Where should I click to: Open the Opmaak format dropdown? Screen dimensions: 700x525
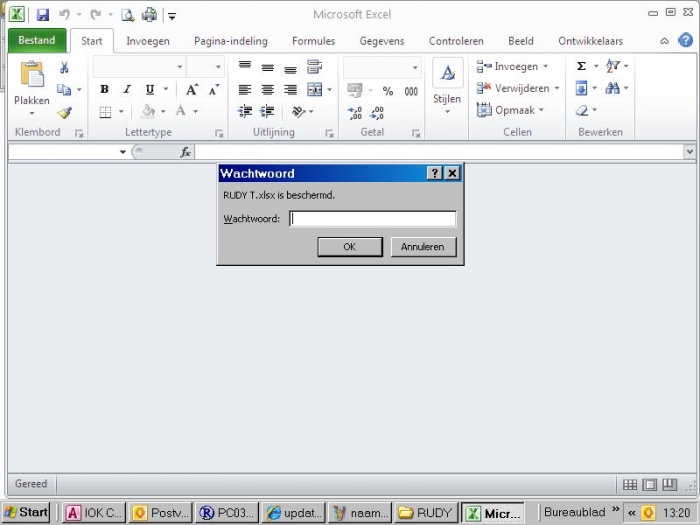541,110
